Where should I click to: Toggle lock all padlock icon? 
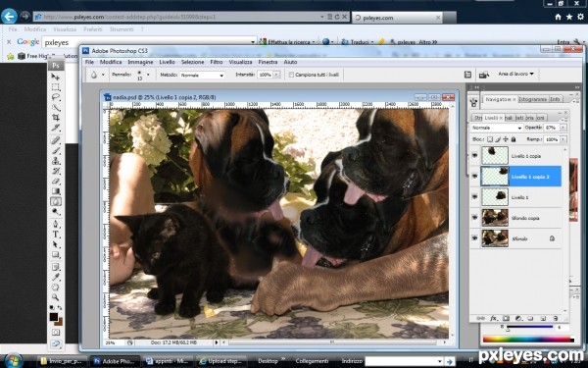pyautogui.click(x=514, y=139)
